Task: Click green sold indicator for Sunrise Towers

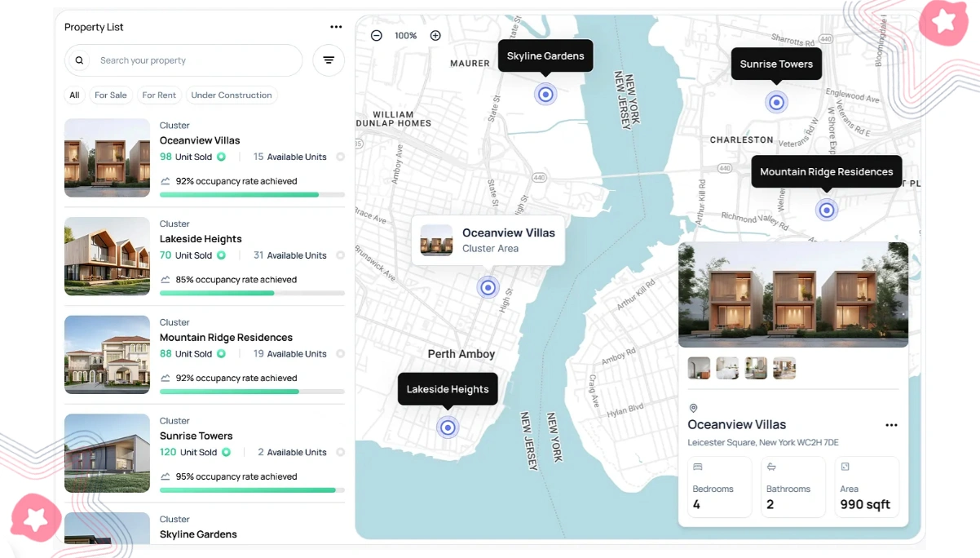Action: coord(226,452)
